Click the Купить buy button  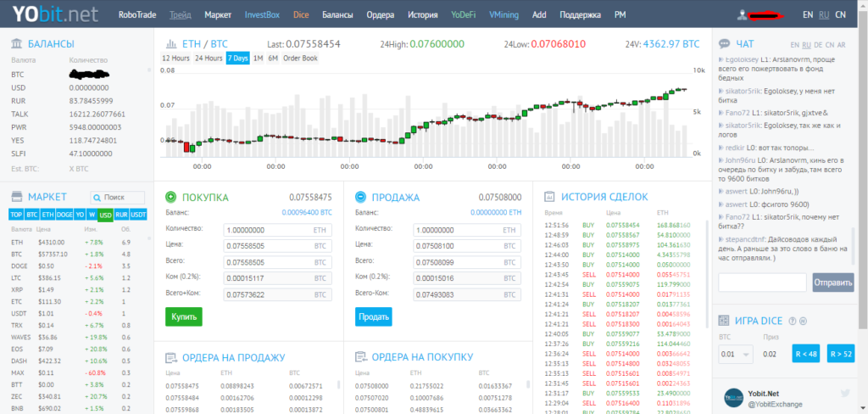(x=184, y=316)
